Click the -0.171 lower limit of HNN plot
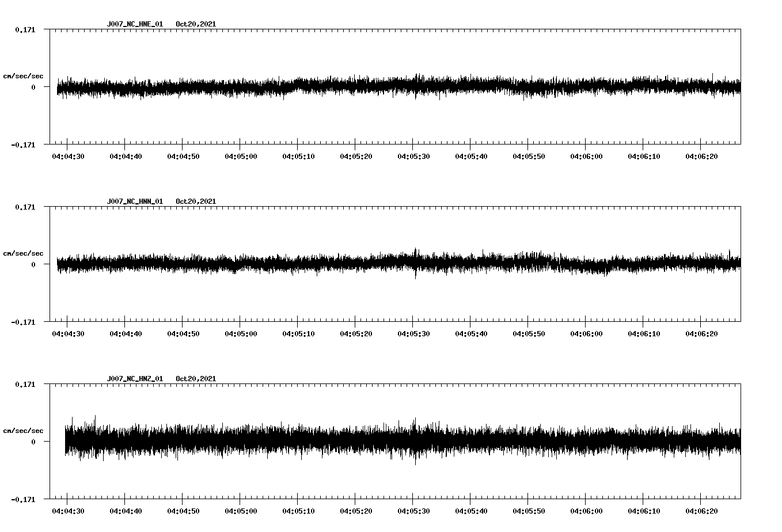This screenshot has width=782, height=532. pos(23,322)
